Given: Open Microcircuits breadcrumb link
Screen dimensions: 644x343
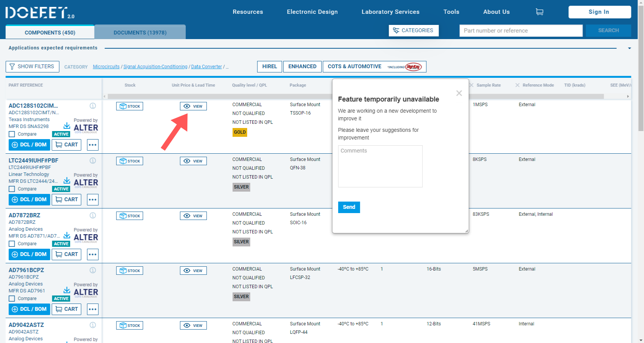Looking at the screenshot, I should [106, 67].
